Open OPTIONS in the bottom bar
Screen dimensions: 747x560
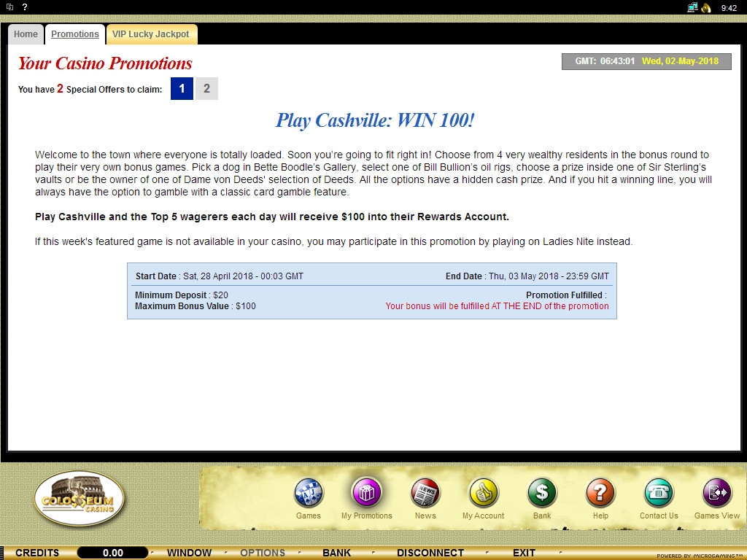coord(263,553)
